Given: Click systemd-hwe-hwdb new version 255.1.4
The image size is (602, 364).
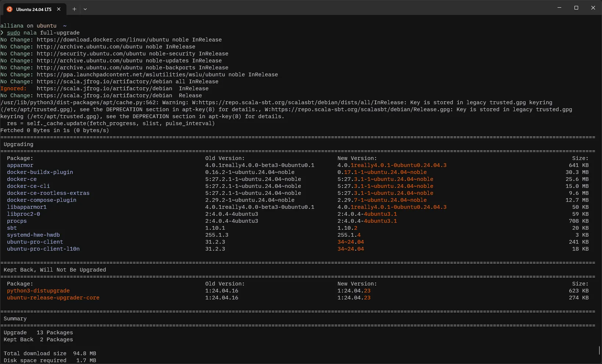Looking at the screenshot, I should point(349,235).
